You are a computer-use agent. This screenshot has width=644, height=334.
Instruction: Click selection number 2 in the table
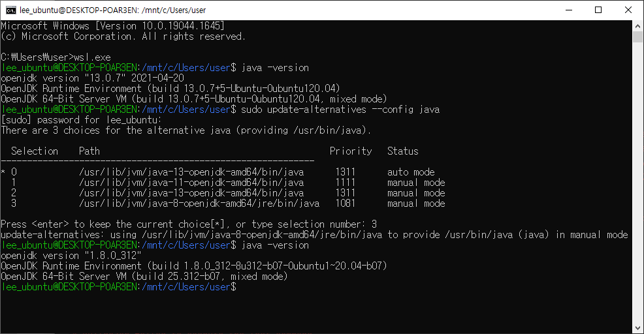pos(14,193)
